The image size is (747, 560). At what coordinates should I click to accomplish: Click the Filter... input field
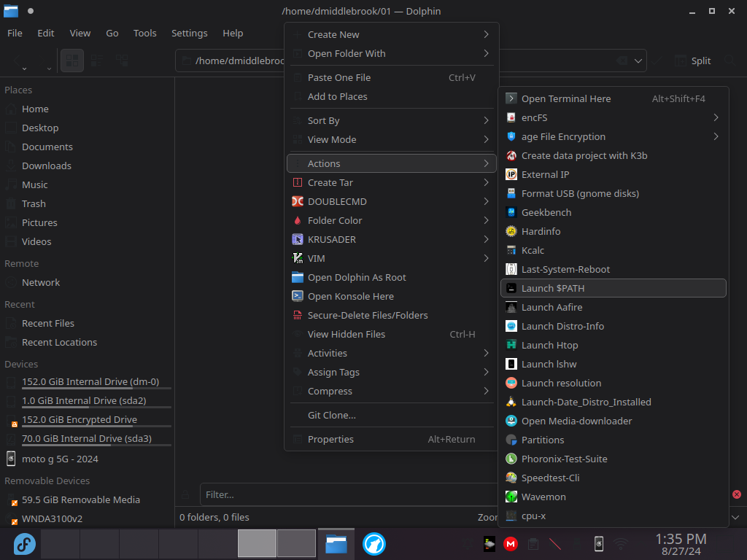pyautogui.click(x=349, y=495)
